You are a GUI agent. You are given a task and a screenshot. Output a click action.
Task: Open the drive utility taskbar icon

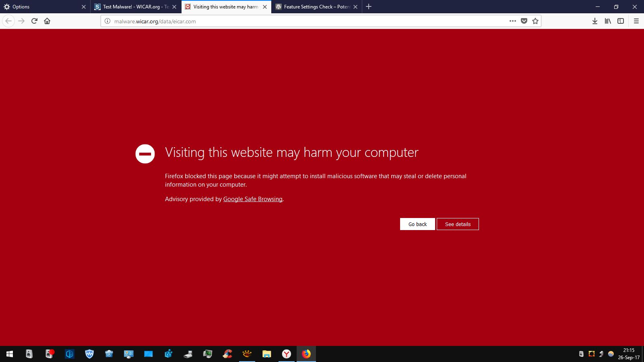(x=188, y=354)
